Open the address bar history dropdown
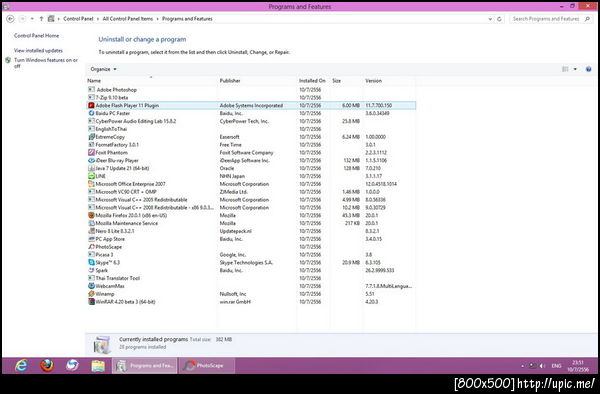Image resolution: width=600 pixels, height=394 pixels. click(x=490, y=19)
